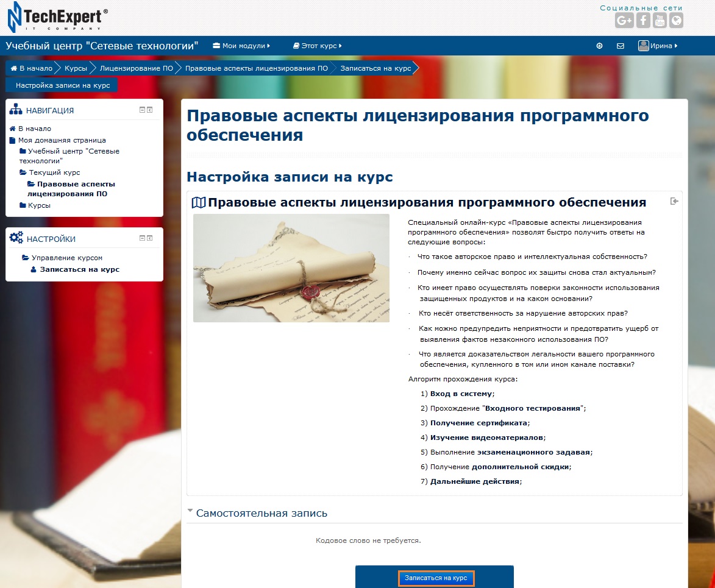Collapse 'Управление курсом' settings node
This screenshot has height=588, width=715.
26,258
